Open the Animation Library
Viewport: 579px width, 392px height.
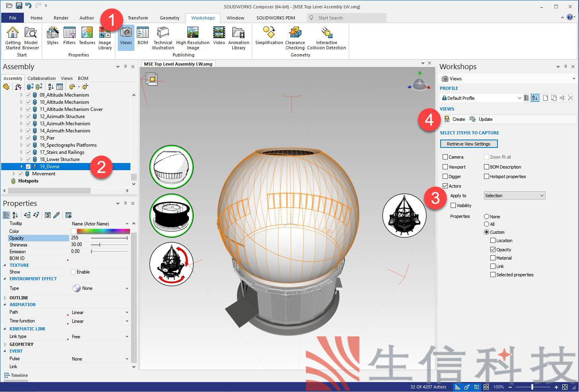pos(239,38)
